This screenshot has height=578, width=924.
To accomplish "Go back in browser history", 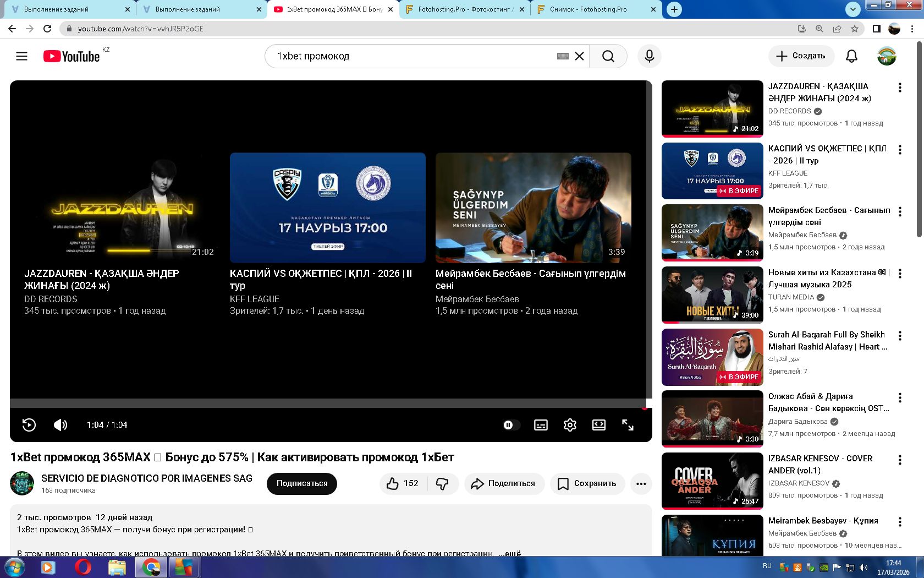I will tap(12, 29).
